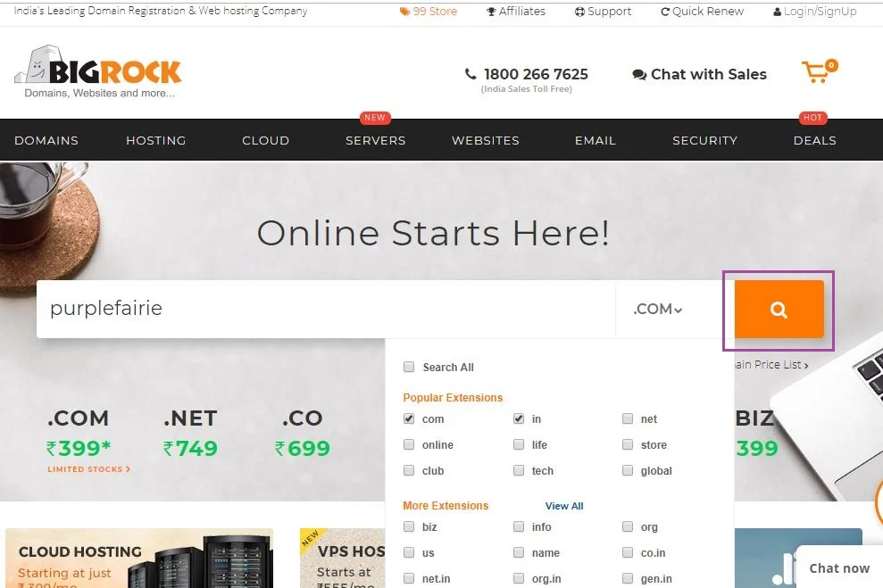Open the shopping cart icon
The height and width of the screenshot is (588, 883).
click(820, 71)
